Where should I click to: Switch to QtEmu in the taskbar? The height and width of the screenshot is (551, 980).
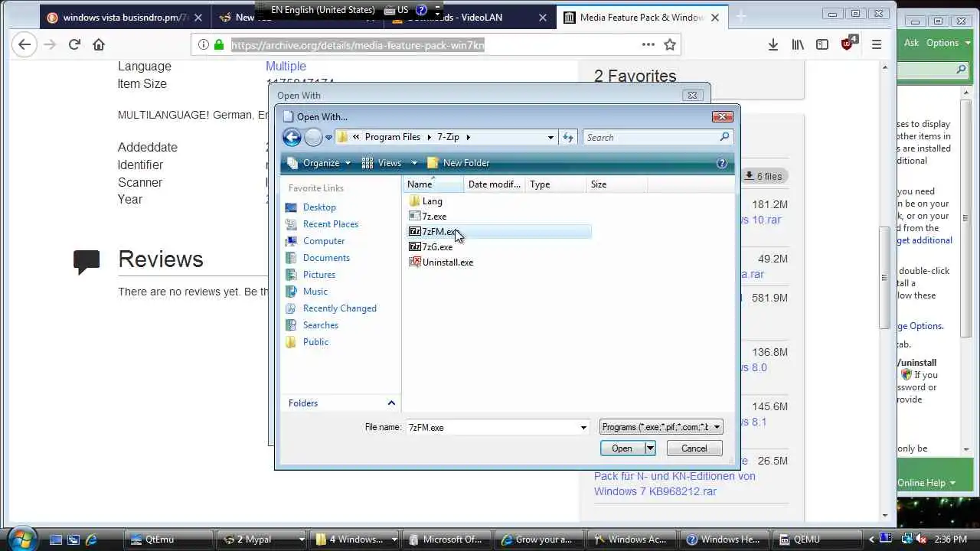pos(167,540)
